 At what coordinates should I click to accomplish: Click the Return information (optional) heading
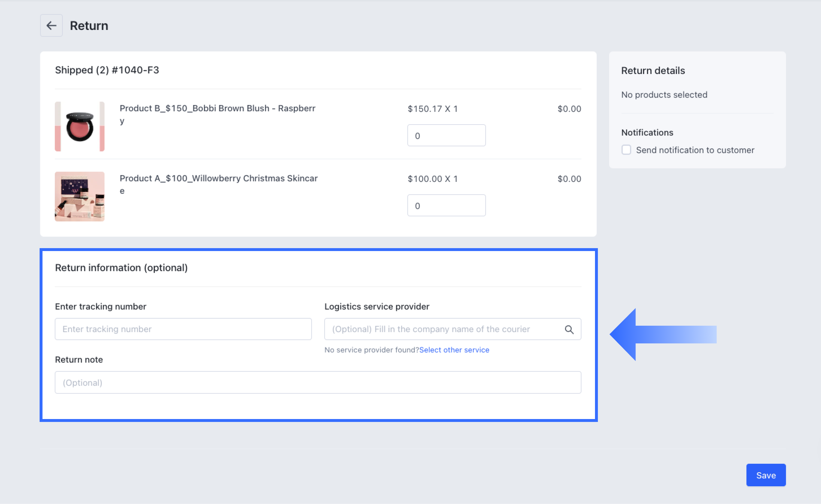click(121, 268)
